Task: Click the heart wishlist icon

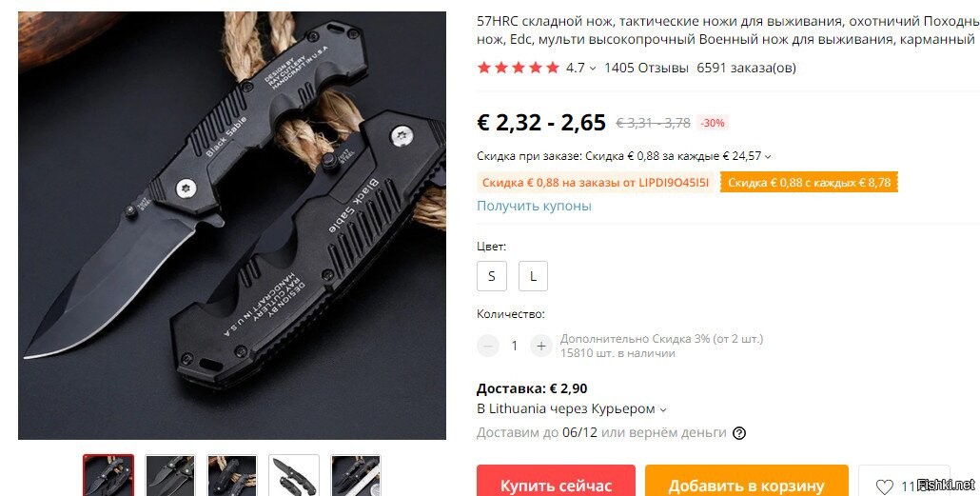Action: click(884, 486)
